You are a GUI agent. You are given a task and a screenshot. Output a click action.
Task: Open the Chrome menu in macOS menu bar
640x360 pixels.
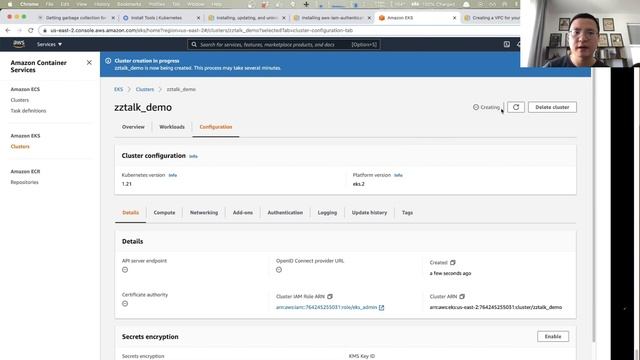[x=29, y=4]
